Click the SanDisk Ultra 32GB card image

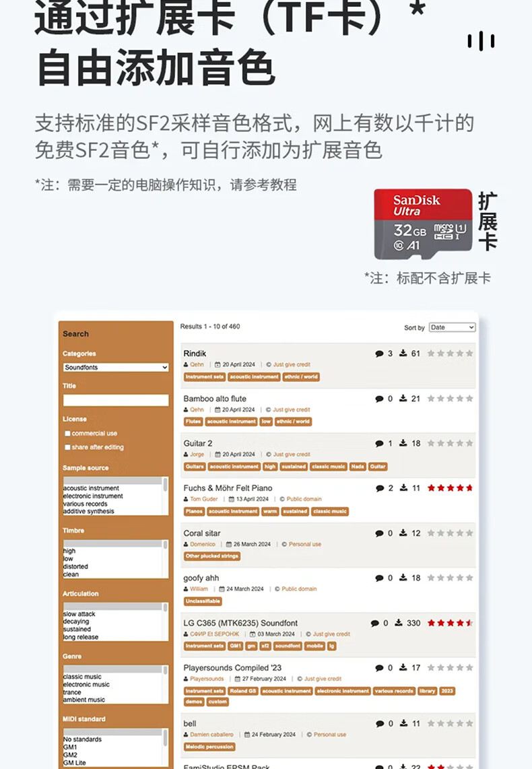423,225
